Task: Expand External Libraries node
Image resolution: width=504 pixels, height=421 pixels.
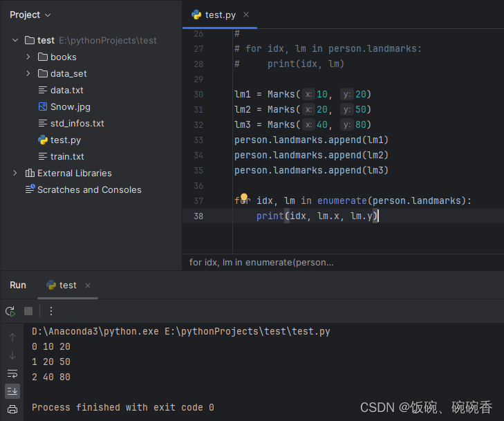Action: click(15, 173)
